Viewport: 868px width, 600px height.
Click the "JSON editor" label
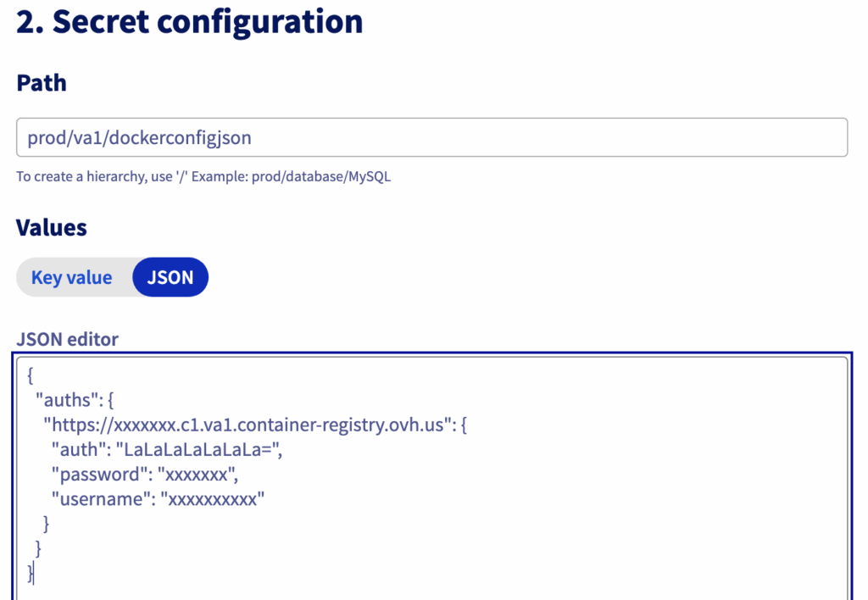tap(68, 340)
